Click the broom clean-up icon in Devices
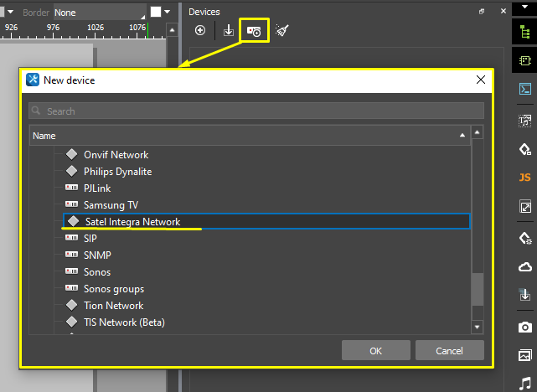The width and height of the screenshot is (537, 392). pyautogui.click(x=282, y=31)
